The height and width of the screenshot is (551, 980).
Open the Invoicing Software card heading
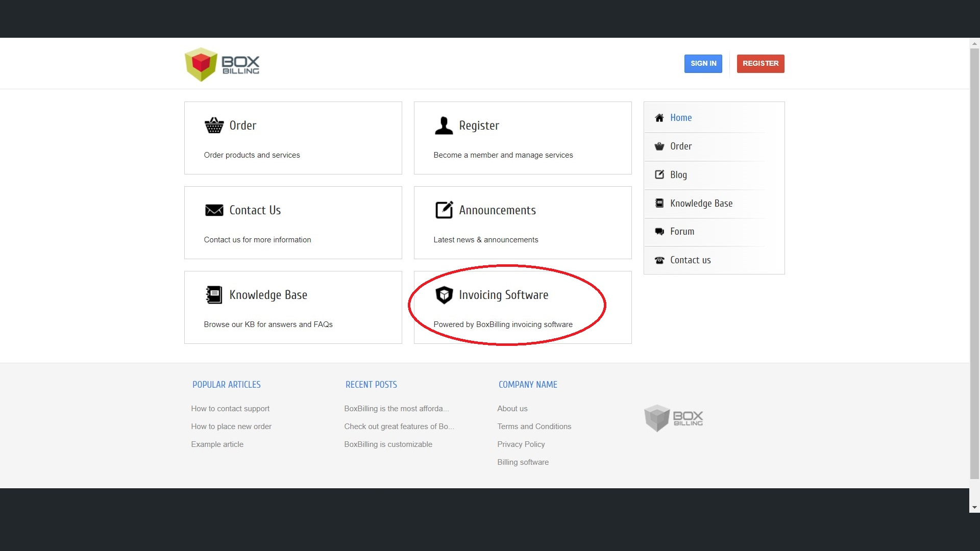point(503,295)
